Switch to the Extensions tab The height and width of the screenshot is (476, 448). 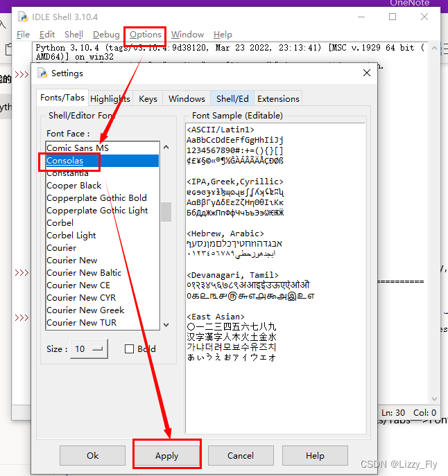point(278,99)
